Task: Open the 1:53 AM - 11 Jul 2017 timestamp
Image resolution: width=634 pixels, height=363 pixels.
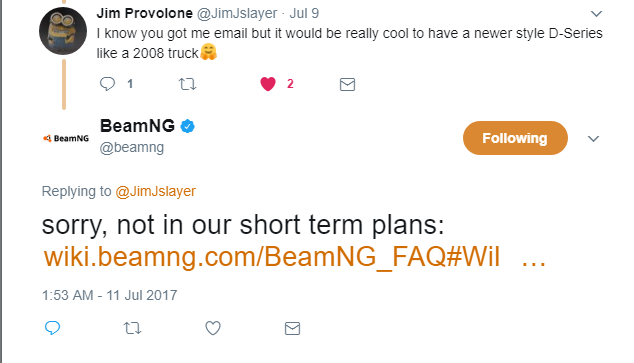Action: pyautogui.click(x=110, y=295)
